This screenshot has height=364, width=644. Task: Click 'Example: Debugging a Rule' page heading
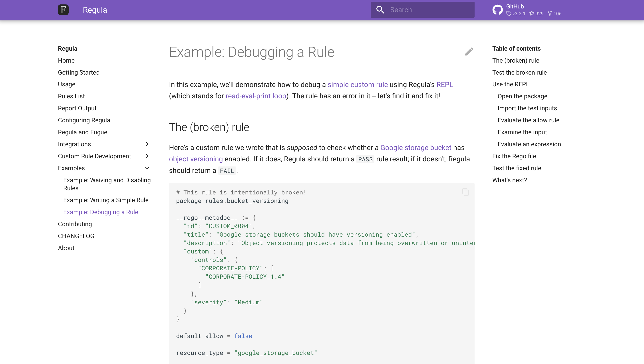[252, 52]
